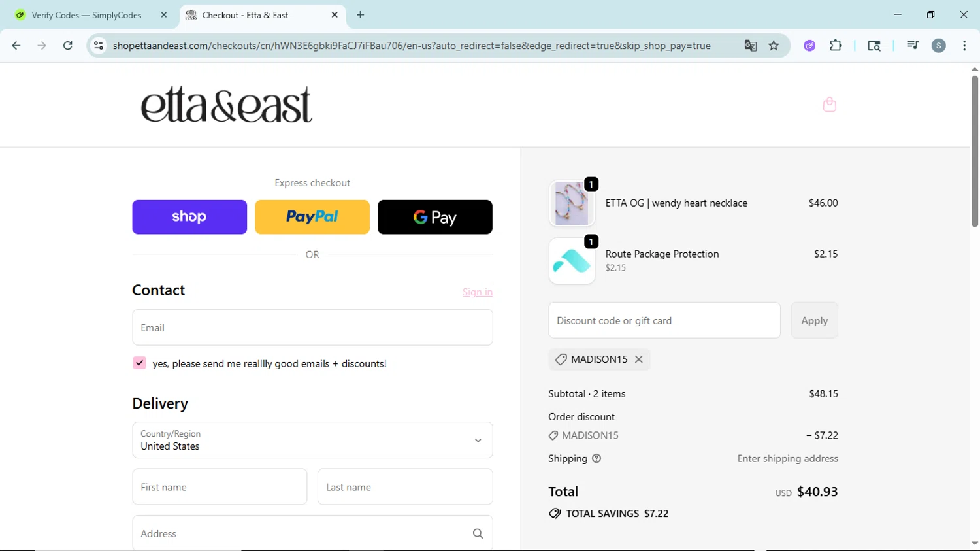Remove the MADISON15 discount code tag
This screenshot has width=980, height=551.
click(x=639, y=359)
